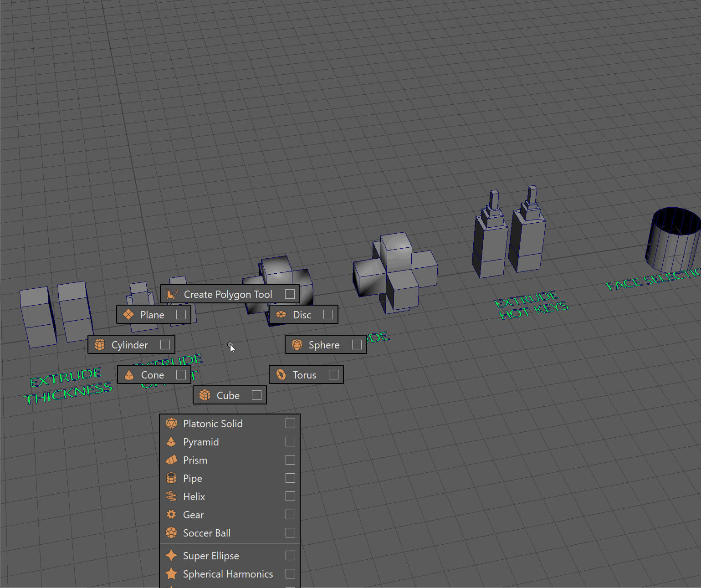Select Pipe in the polygon menu

point(192,478)
